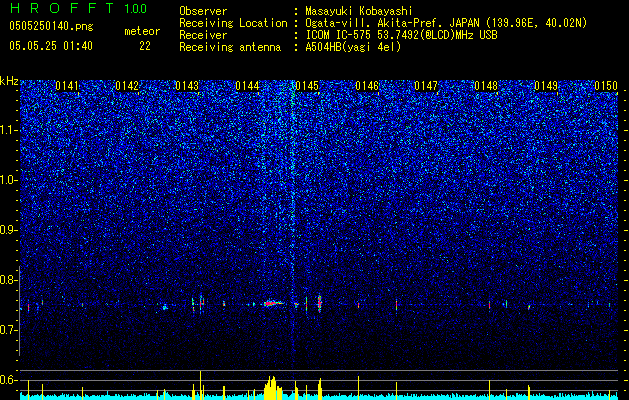Click the 0142 time marker
The height and width of the screenshot is (400, 629).
pyautogui.click(x=127, y=86)
